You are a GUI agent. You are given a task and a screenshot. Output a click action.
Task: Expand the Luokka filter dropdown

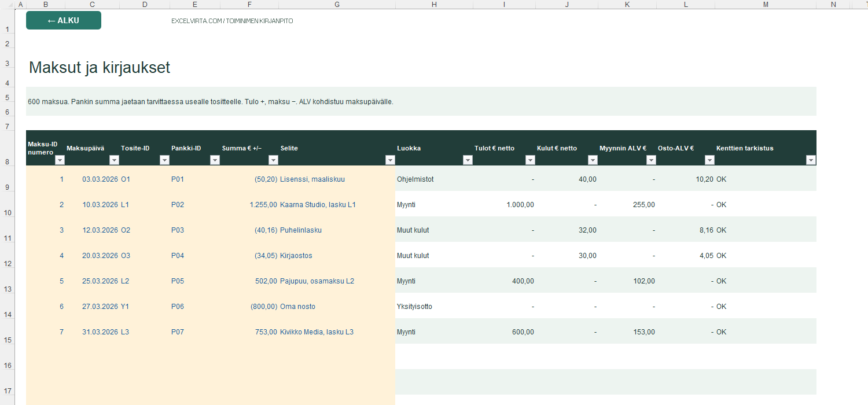click(468, 160)
